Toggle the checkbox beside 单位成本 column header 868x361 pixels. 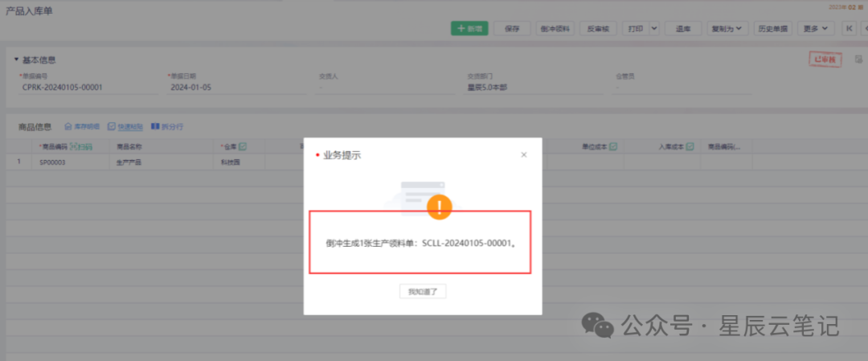(x=612, y=146)
